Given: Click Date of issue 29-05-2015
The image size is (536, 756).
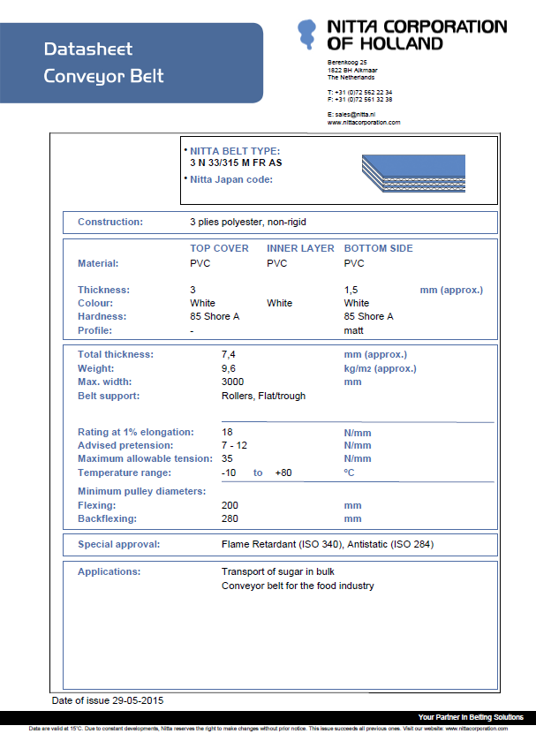Looking at the screenshot, I should pos(108,700).
